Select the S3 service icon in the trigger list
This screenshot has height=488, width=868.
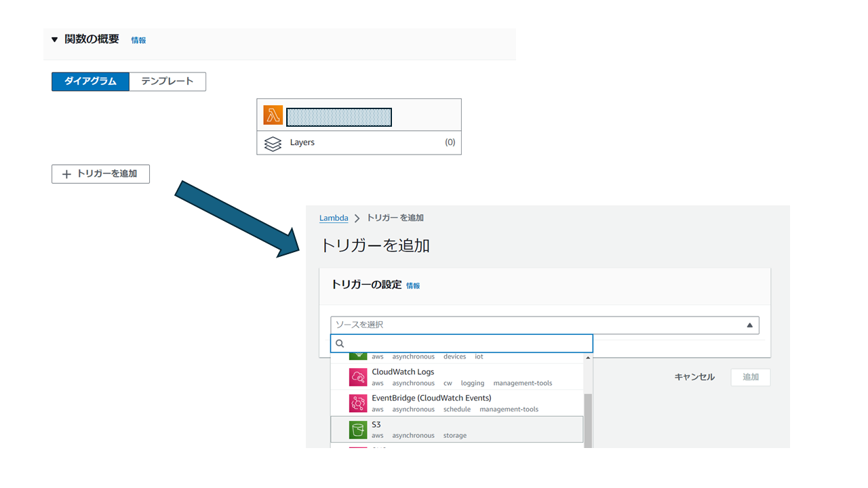point(359,429)
